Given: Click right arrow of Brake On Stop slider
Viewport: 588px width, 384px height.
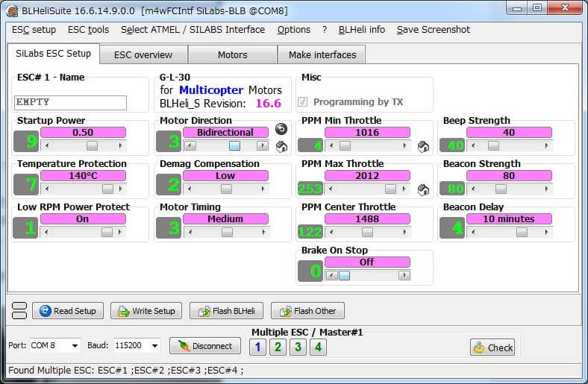Looking at the screenshot, I should coord(404,276).
